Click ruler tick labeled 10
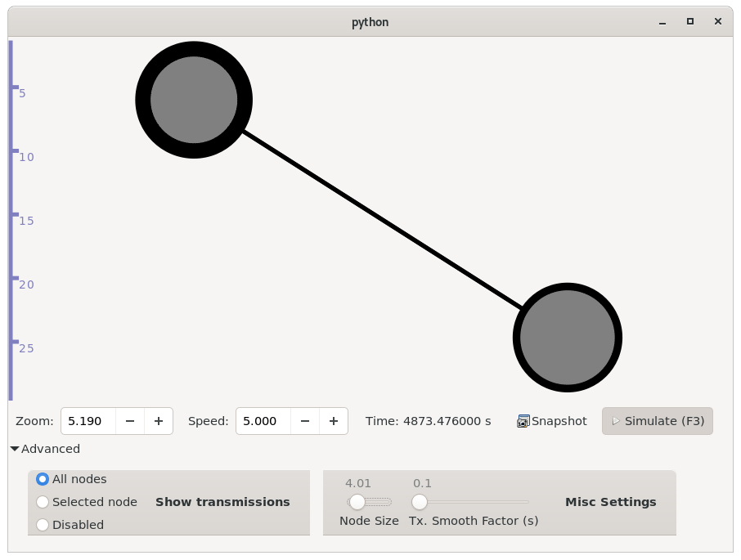The width and height of the screenshot is (741, 560). click(x=26, y=157)
